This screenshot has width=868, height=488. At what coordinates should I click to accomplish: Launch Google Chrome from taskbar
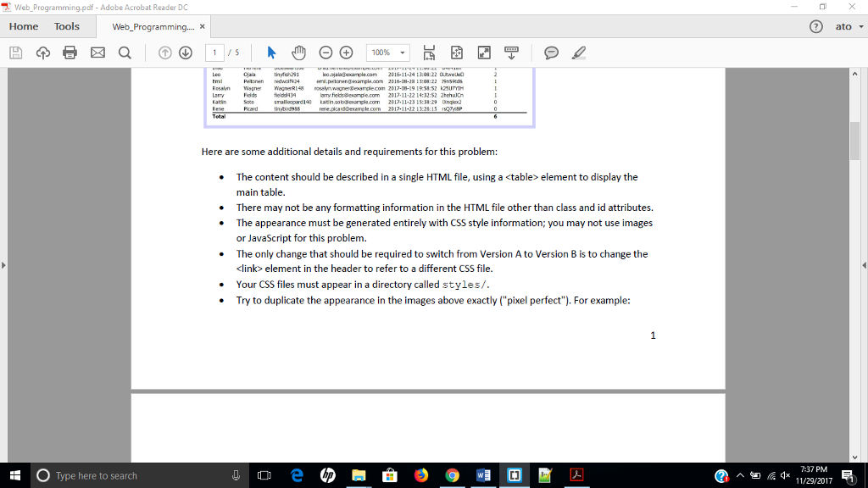click(x=452, y=475)
